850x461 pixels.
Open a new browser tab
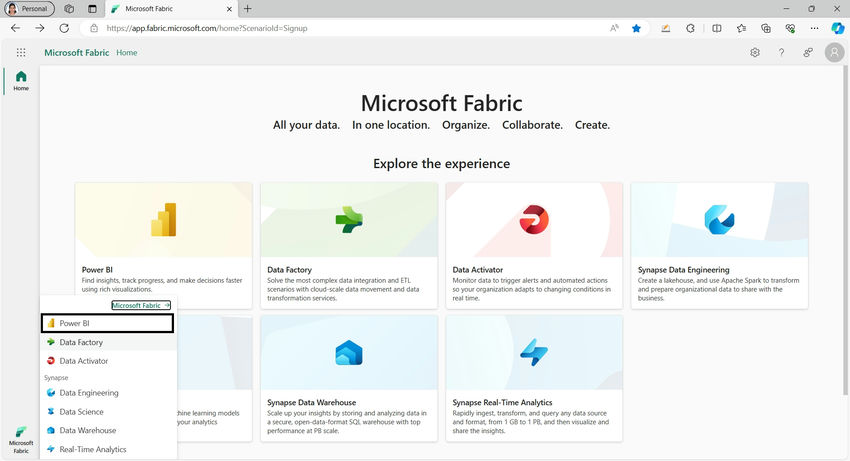click(247, 9)
